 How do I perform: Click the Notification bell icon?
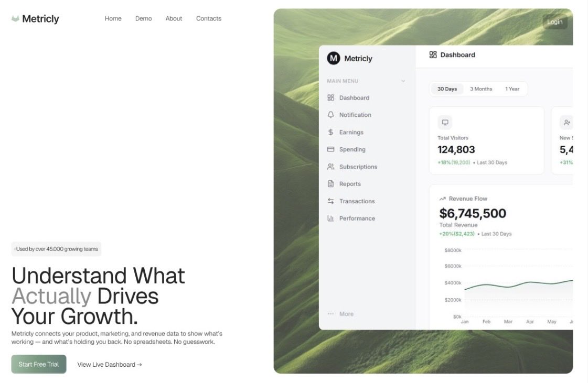tap(331, 115)
